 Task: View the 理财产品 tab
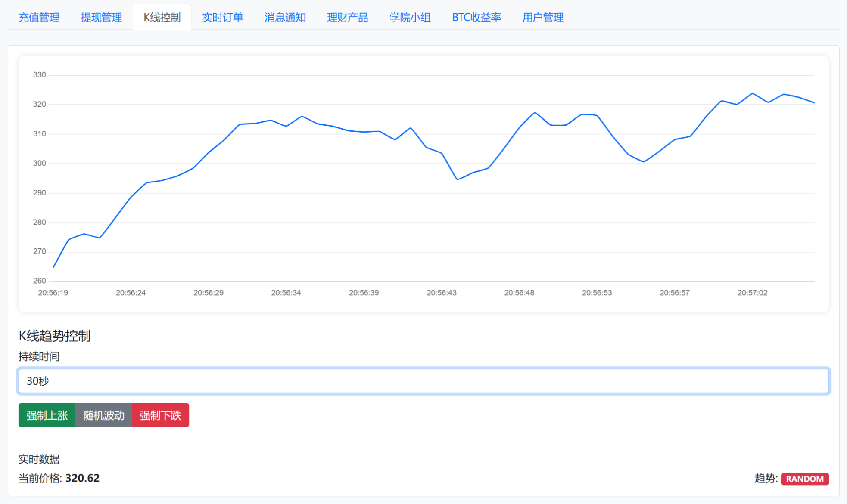coord(348,18)
